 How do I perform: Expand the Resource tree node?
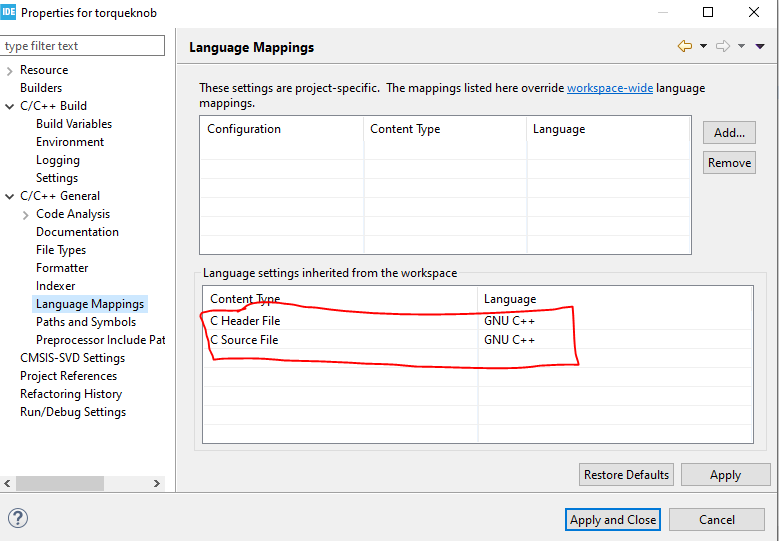(9, 71)
